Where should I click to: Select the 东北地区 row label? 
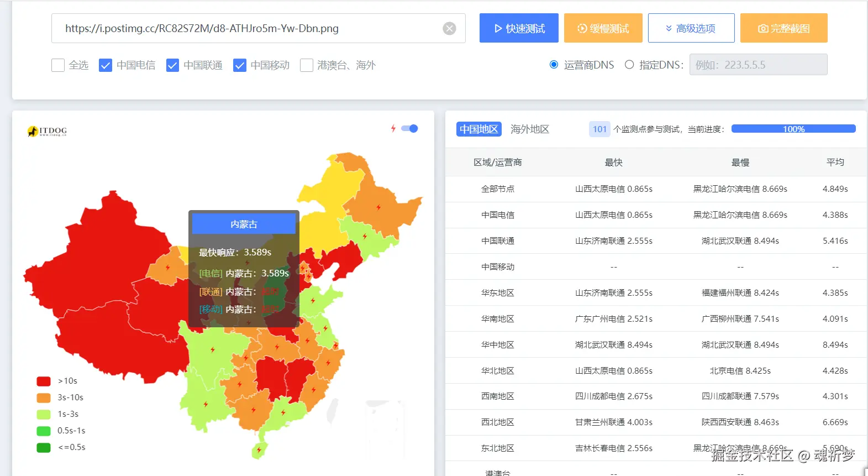[x=497, y=448]
